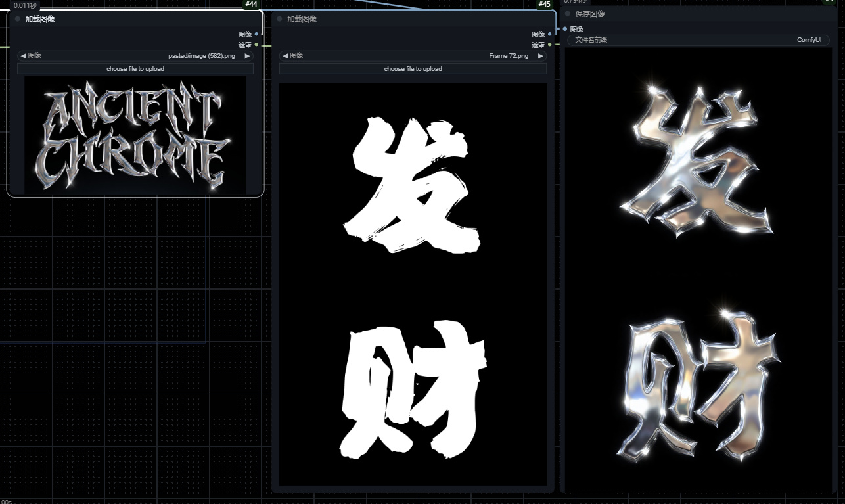Click choose file to upload in node #44
The image size is (845, 504).
coord(135,69)
